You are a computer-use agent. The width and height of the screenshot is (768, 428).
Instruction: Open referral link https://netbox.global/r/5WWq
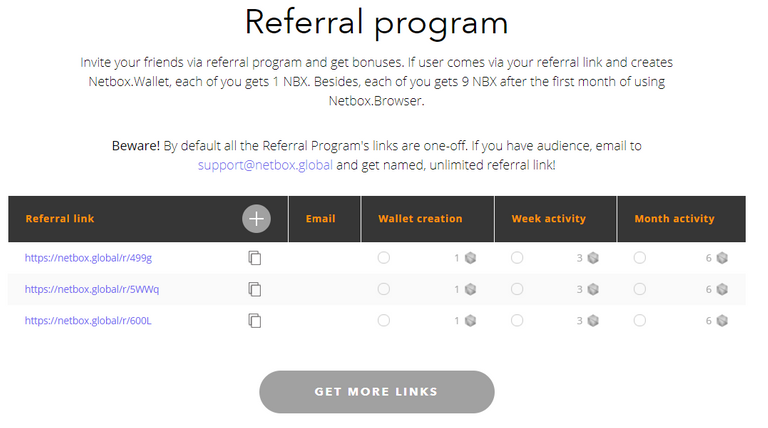click(x=92, y=289)
